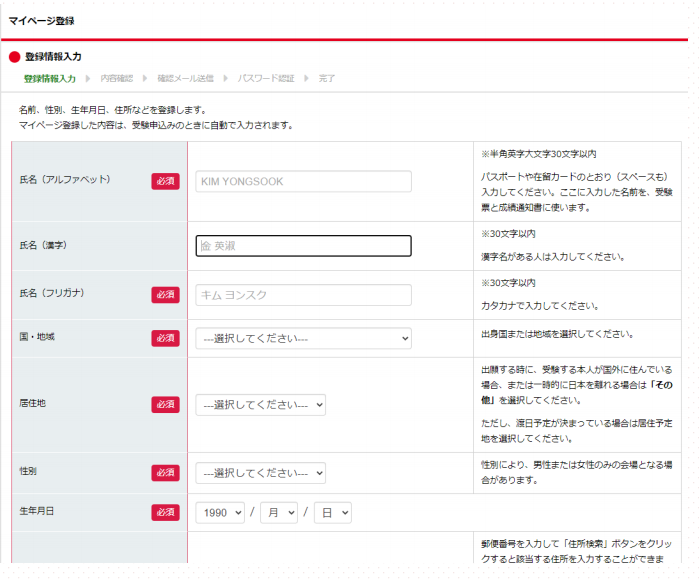
Task: Click the 内容確認 step label
Action: click(116, 78)
